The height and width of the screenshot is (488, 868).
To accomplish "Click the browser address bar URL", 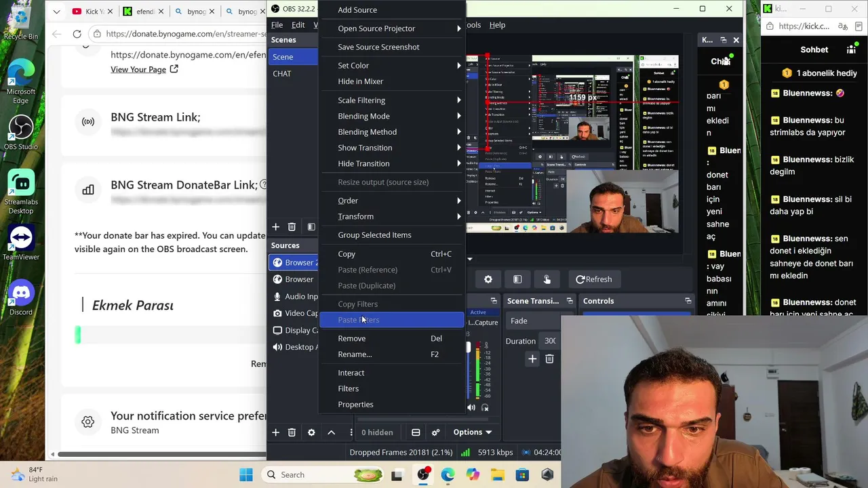I will (x=185, y=34).
